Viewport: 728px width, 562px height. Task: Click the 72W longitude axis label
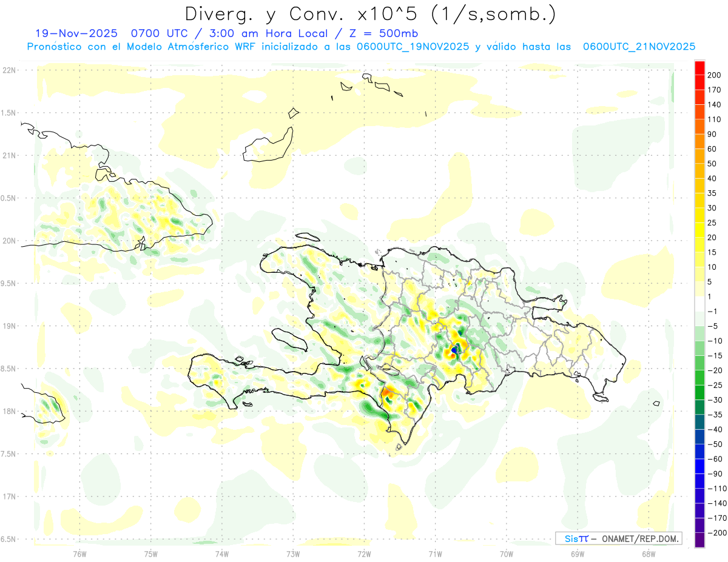click(x=364, y=553)
